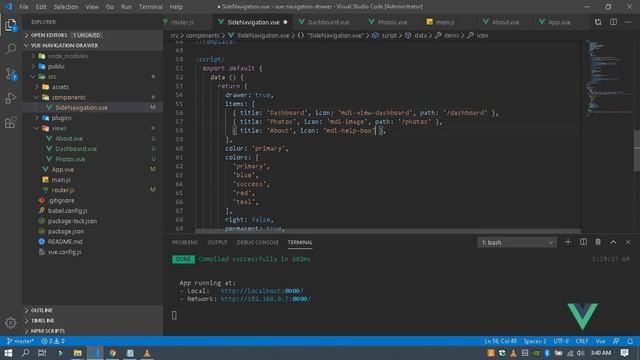Open the Help menu

click(176, 7)
